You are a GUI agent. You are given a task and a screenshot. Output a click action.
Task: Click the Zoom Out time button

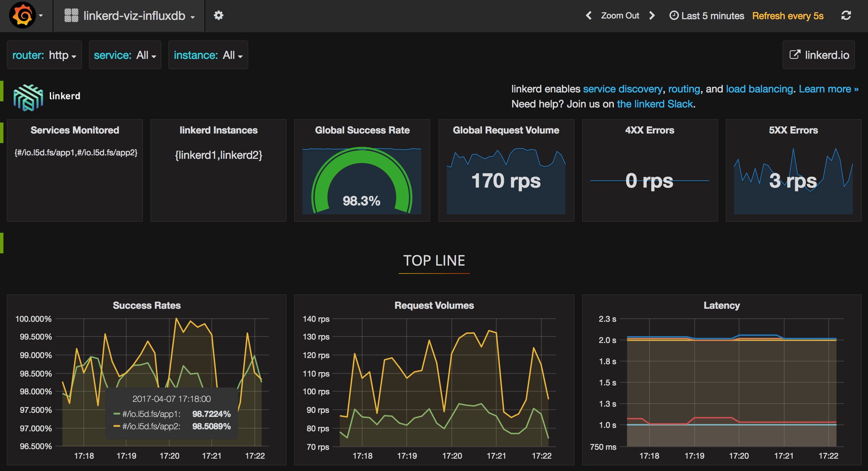click(620, 16)
